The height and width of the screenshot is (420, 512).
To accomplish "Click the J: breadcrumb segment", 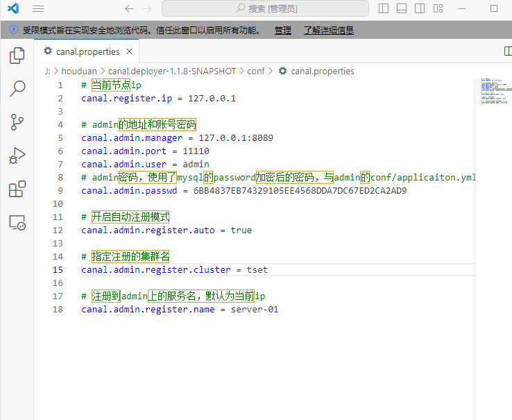I will click(48, 72).
